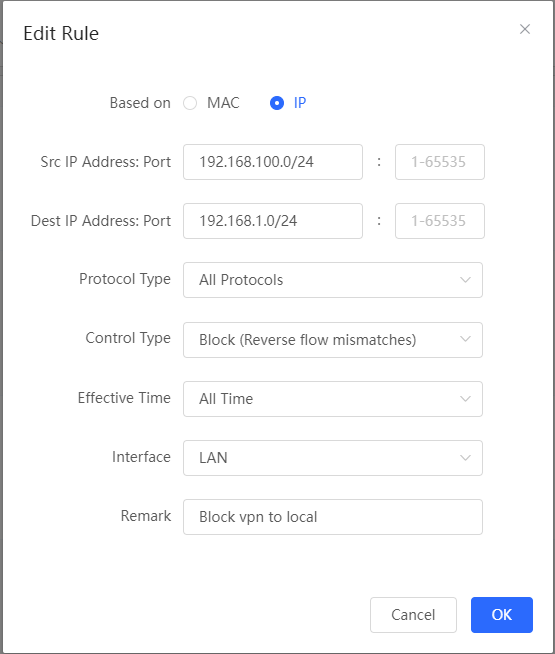Click the Control Type label
Image resolution: width=555 pixels, height=654 pixels.
point(128,339)
